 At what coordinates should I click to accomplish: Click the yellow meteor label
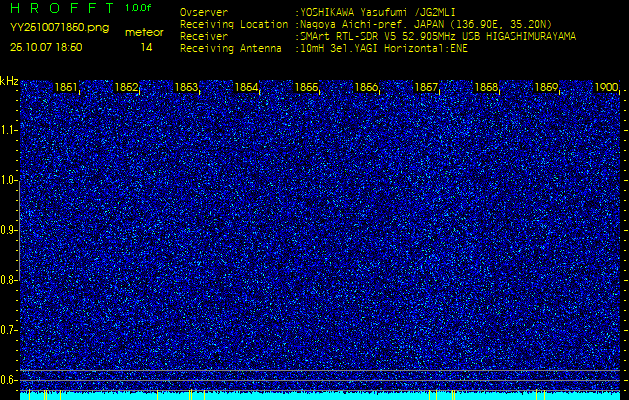tap(144, 32)
